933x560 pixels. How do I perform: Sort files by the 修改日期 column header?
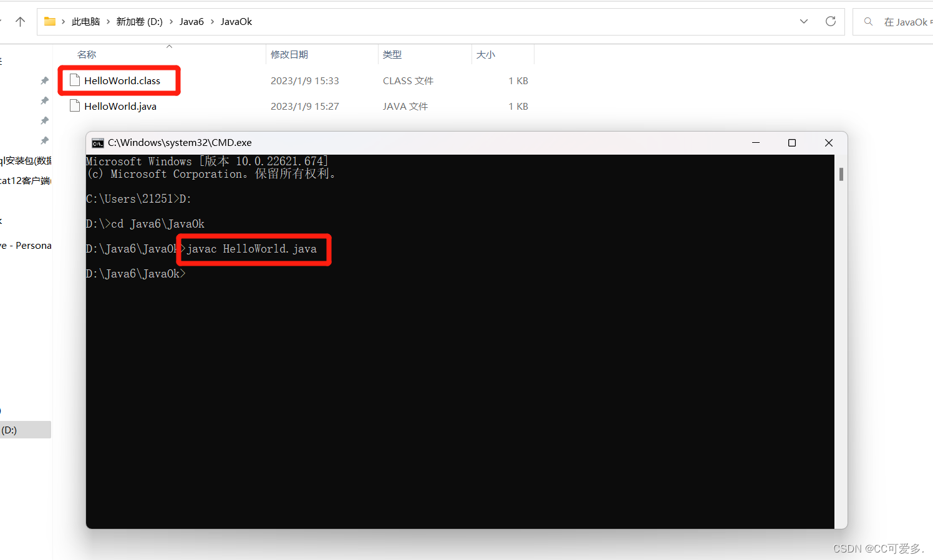289,54
